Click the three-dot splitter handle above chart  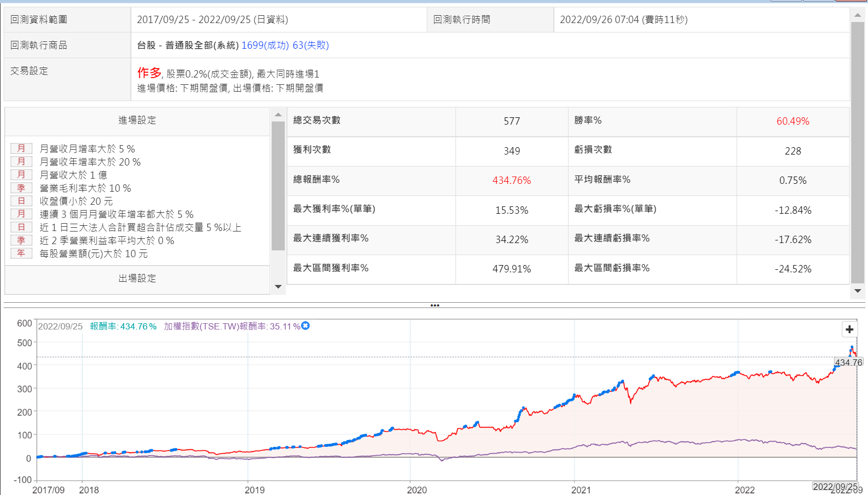[x=435, y=305]
